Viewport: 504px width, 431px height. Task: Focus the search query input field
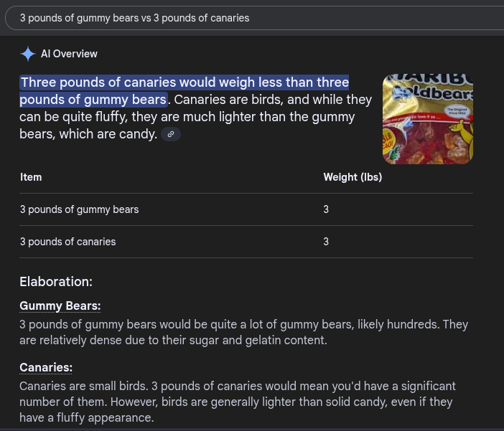251,18
